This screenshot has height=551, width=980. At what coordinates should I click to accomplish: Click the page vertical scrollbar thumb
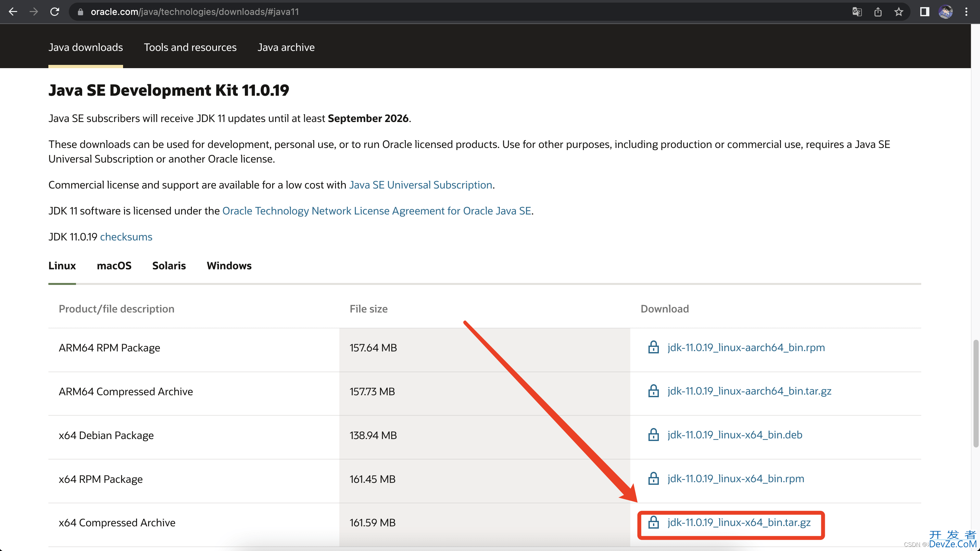[975, 394]
